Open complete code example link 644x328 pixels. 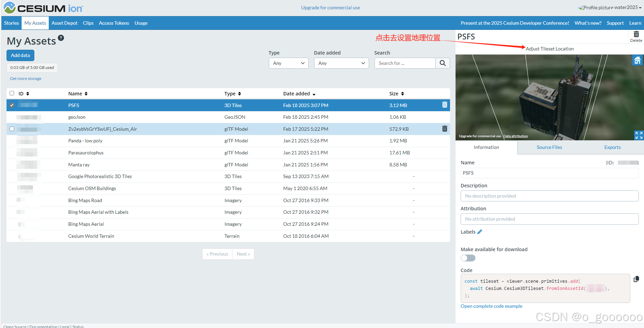coord(491,306)
